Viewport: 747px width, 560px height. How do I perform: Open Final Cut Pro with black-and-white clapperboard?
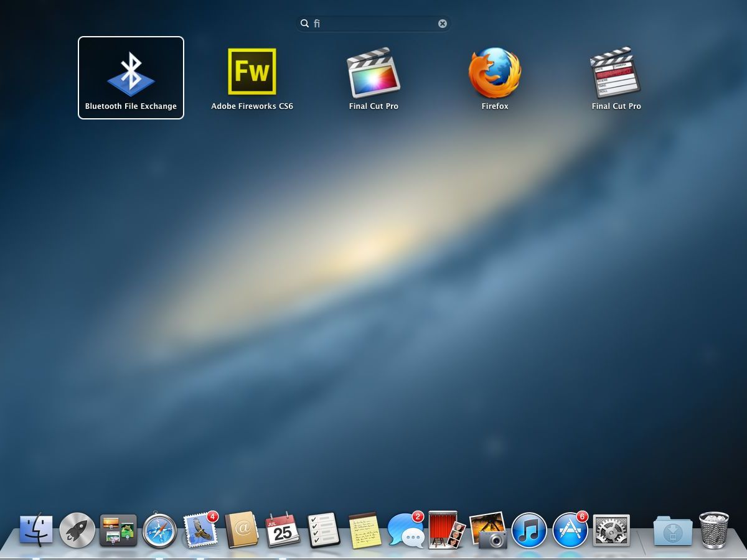click(x=616, y=72)
